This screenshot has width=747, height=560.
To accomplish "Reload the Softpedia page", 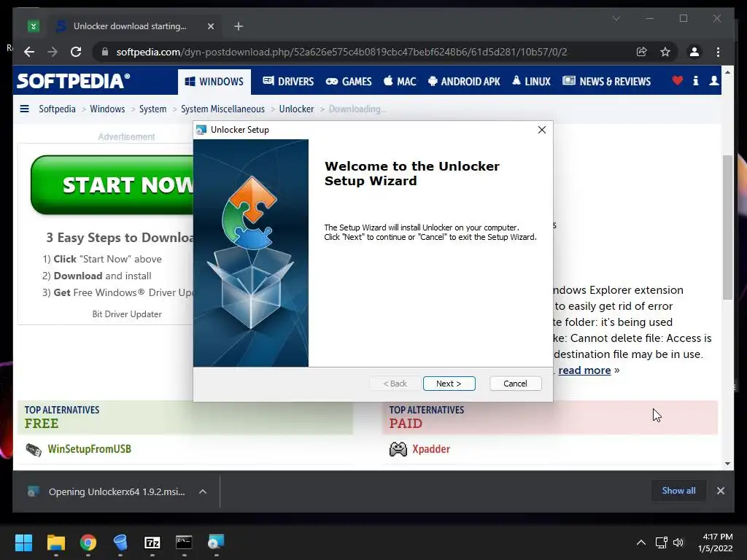I will [76, 52].
